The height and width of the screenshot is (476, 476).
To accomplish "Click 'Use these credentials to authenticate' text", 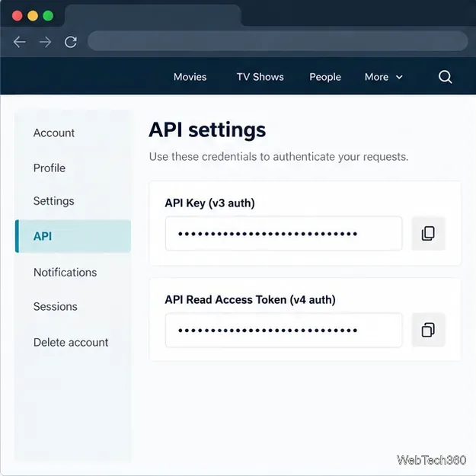I will (x=242, y=157).
